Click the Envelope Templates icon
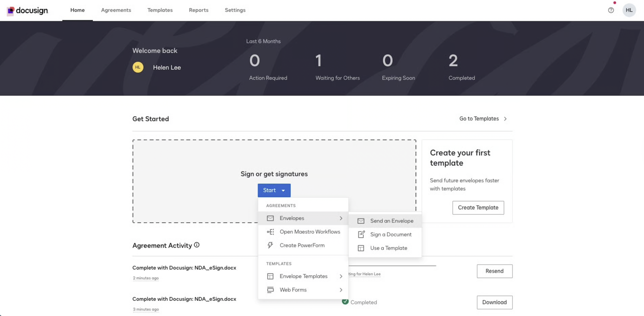This screenshot has height=316, width=644. (270, 276)
